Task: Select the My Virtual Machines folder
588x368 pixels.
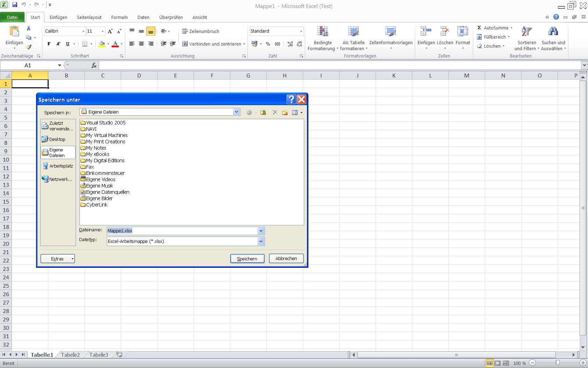Action: (104, 135)
